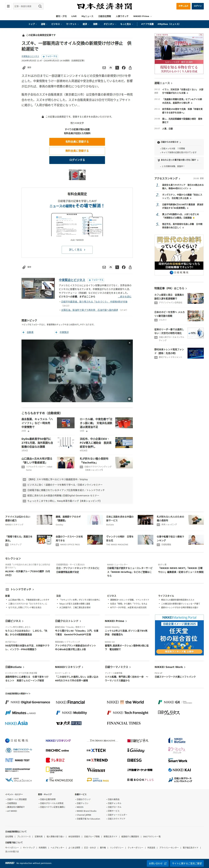Click the X icon below the Ask! NIKKEI box
Image resolution: width=209 pixels, height=868 pixels.
[x=117, y=267]
